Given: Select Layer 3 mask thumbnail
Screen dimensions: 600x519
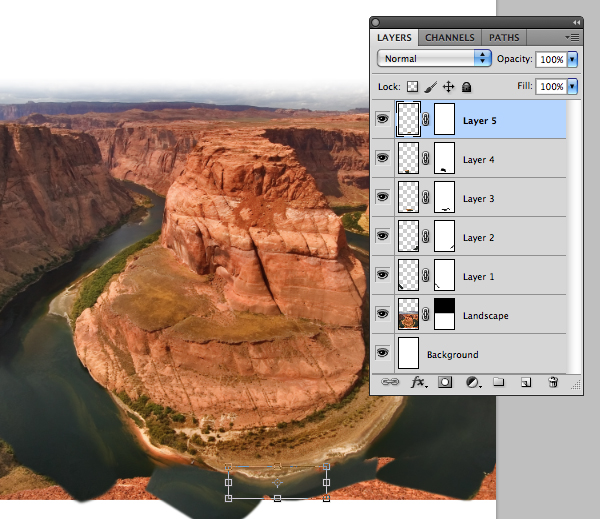Looking at the screenshot, I should (444, 197).
